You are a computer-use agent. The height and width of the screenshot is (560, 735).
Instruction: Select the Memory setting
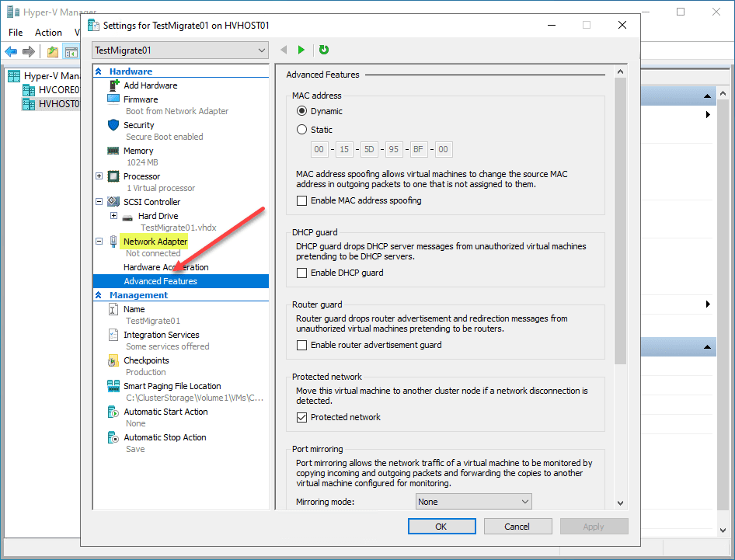pyautogui.click(x=138, y=151)
